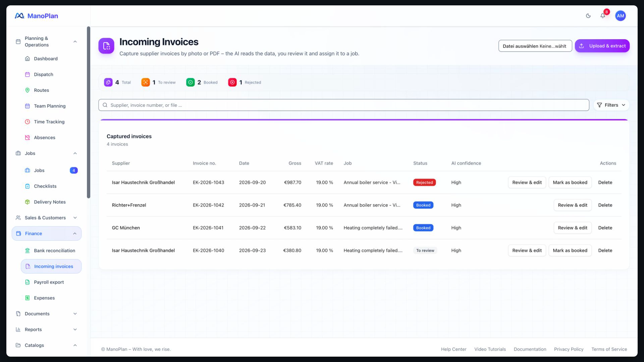The height and width of the screenshot is (362, 644).
Task: Open the AM user avatar menu
Action: 621,16
